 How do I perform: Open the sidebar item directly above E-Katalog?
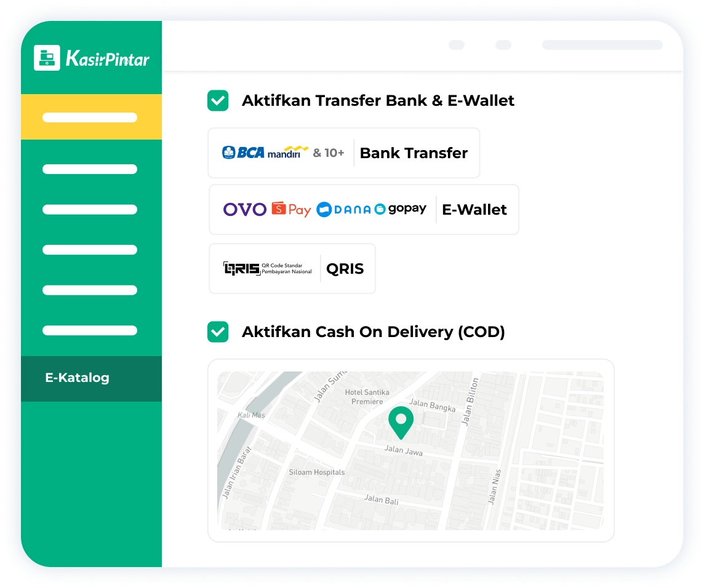tap(90, 330)
